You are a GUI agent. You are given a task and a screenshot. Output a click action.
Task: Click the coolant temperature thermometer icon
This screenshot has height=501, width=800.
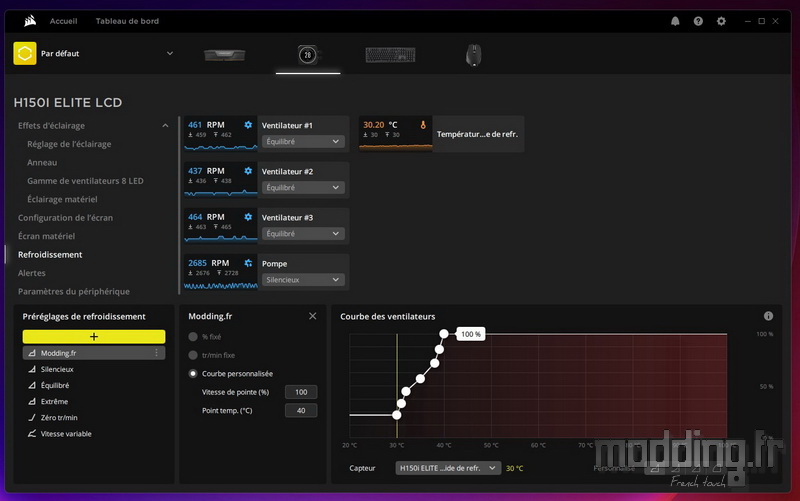(423, 125)
